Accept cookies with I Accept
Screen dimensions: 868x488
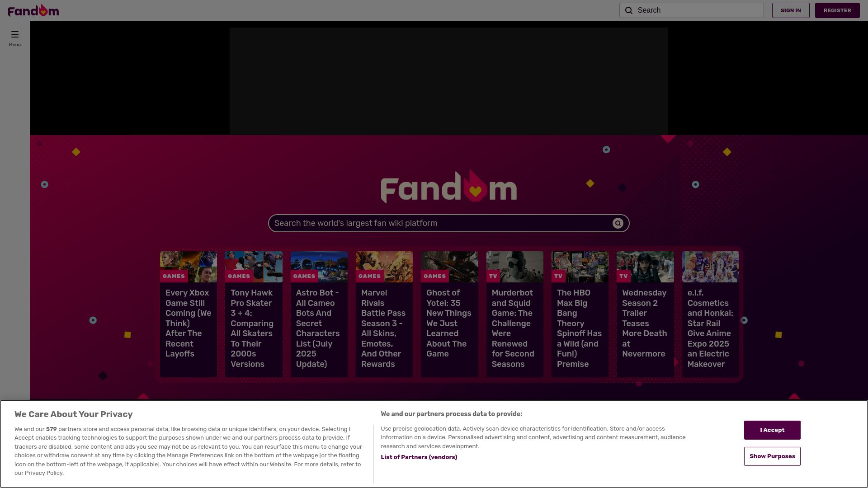[x=772, y=430]
